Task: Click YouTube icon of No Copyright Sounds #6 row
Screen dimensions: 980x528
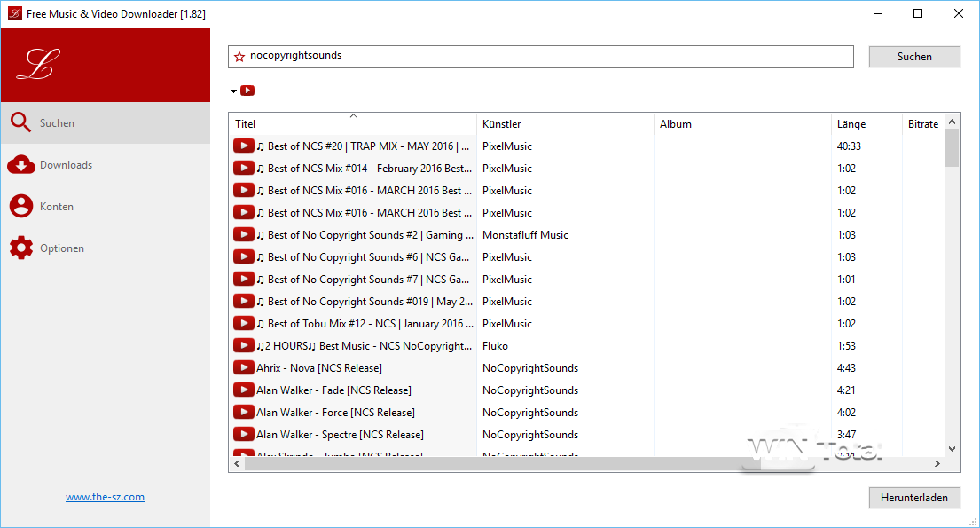Action: 243,257
